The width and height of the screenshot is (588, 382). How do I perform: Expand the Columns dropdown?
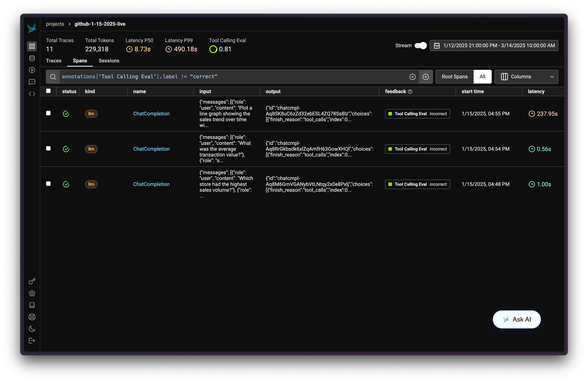[x=526, y=77]
